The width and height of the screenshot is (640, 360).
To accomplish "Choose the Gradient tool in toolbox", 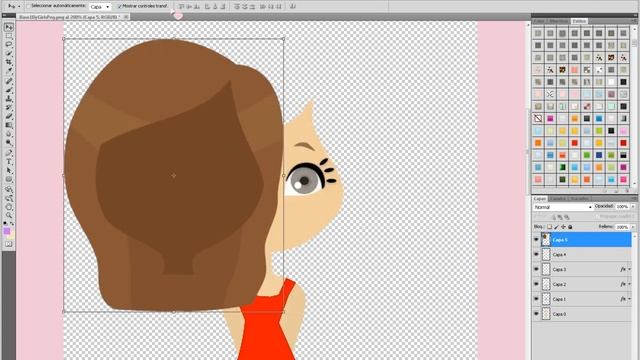I will click(x=9, y=125).
